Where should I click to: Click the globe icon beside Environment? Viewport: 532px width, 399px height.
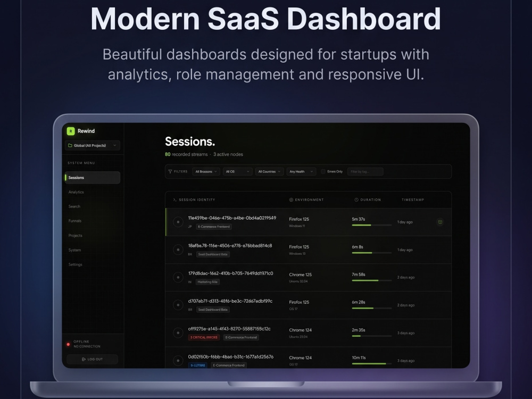point(291,200)
